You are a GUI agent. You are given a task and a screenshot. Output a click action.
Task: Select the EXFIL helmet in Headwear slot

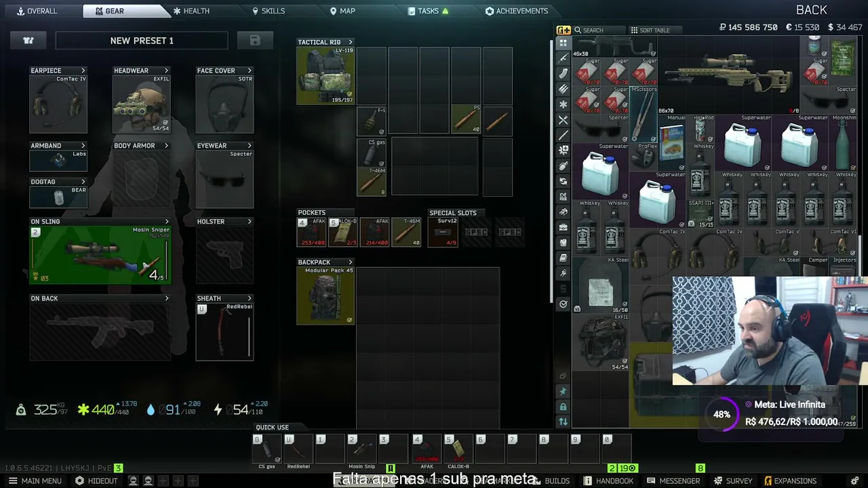point(142,104)
